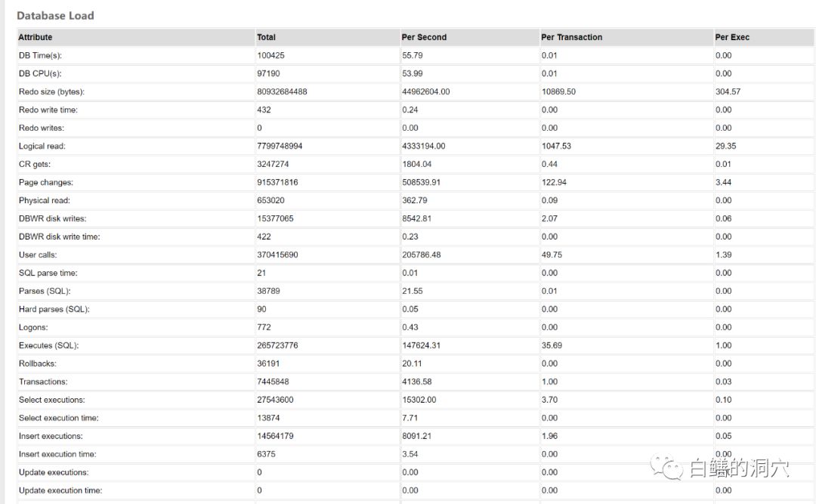This screenshot has height=504, width=816.
Task: Select the User calls row label
Action: [x=38, y=255]
